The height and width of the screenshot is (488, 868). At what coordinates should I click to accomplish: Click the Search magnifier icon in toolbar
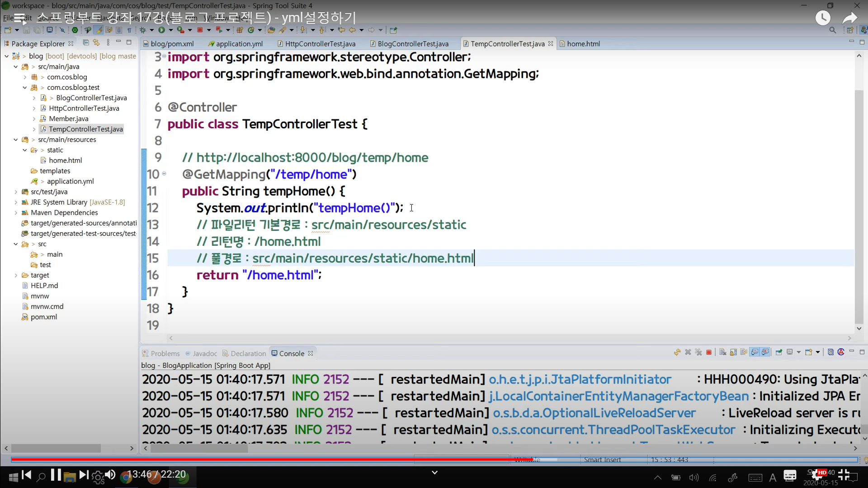pos(832,30)
